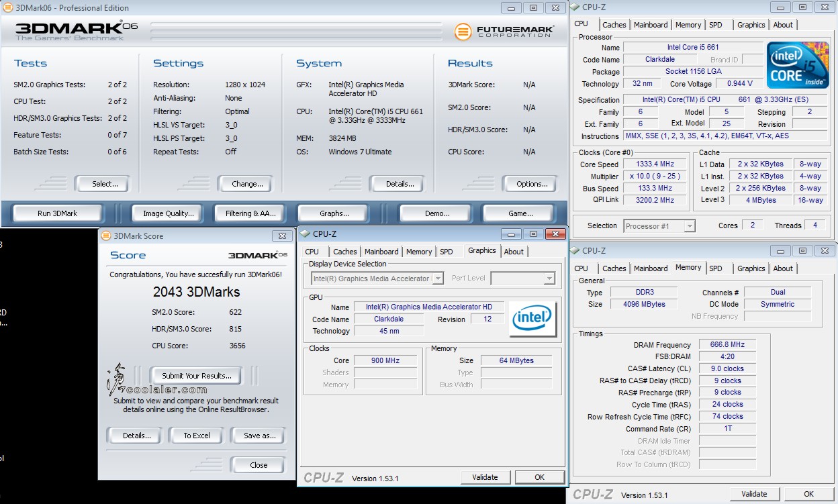
Task: Open the Processor Selection dropdown
Action: click(x=659, y=226)
